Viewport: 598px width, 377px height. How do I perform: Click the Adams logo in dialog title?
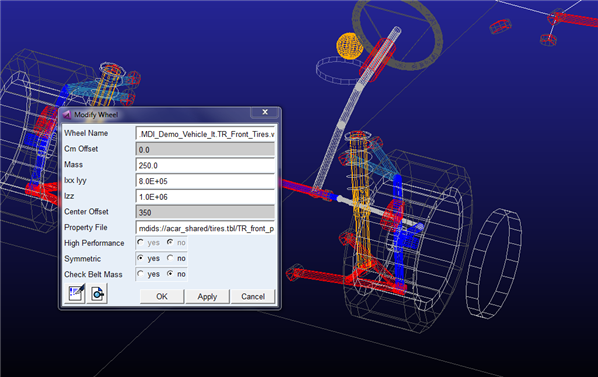pyautogui.click(x=68, y=114)
